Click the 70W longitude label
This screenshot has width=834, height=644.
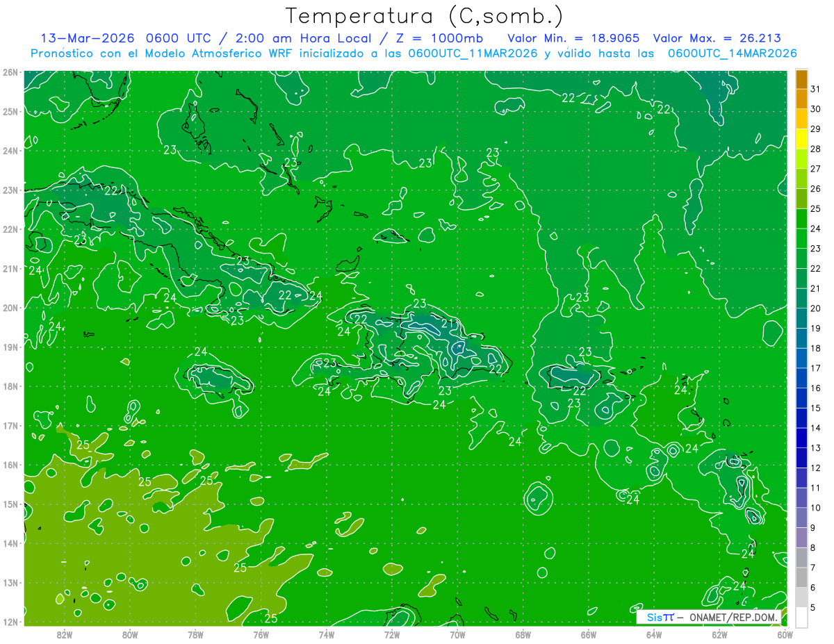click(457, 634)
